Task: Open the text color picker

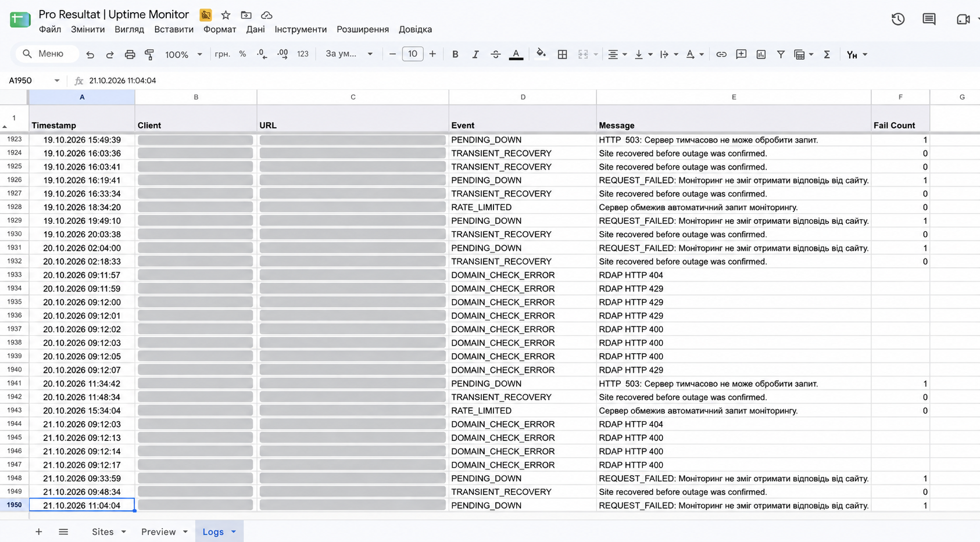Action: [516, 55]
